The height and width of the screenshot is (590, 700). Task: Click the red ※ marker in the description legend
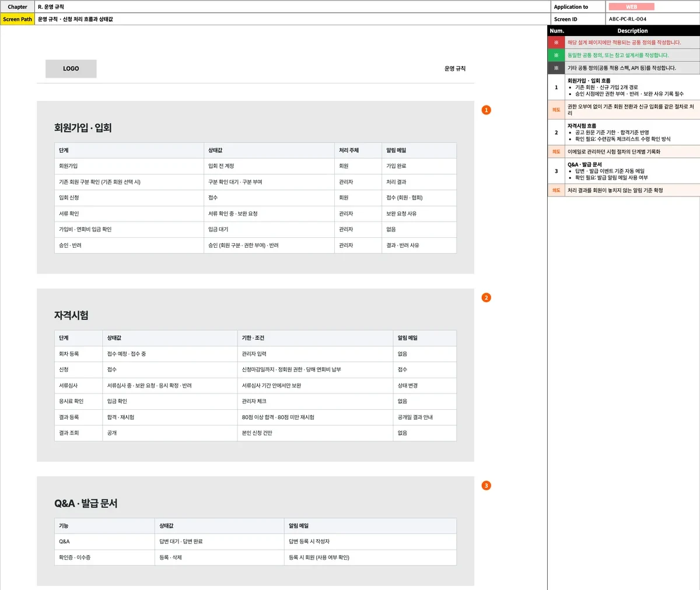[x=556, y=43]
